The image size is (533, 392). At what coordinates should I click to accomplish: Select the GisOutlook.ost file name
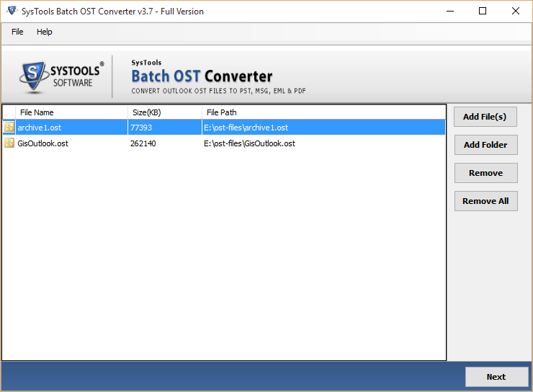click(x=42, y=143)
